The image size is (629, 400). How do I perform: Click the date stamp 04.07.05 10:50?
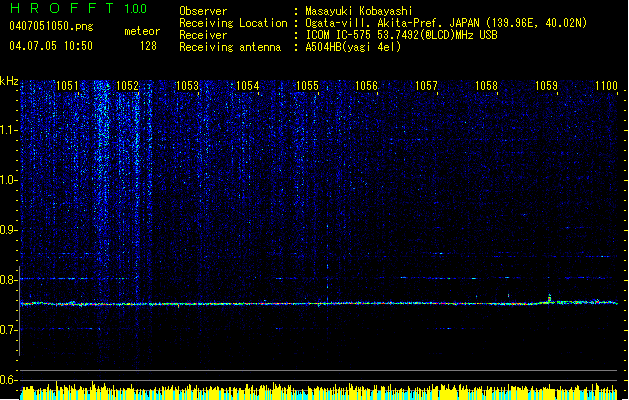point(51,46)
